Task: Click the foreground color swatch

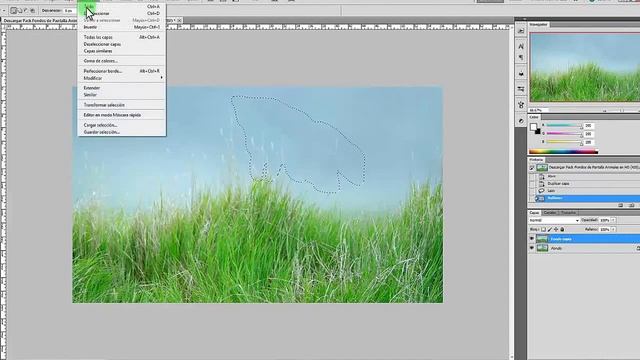Action: (x=533, y=127)
